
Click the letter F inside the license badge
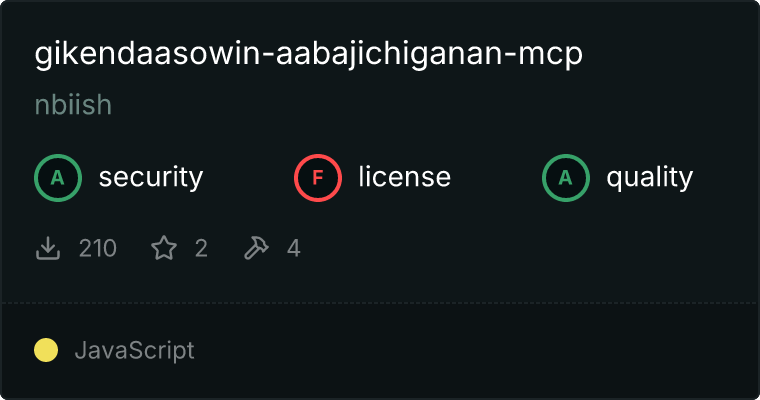coord(318,178)
